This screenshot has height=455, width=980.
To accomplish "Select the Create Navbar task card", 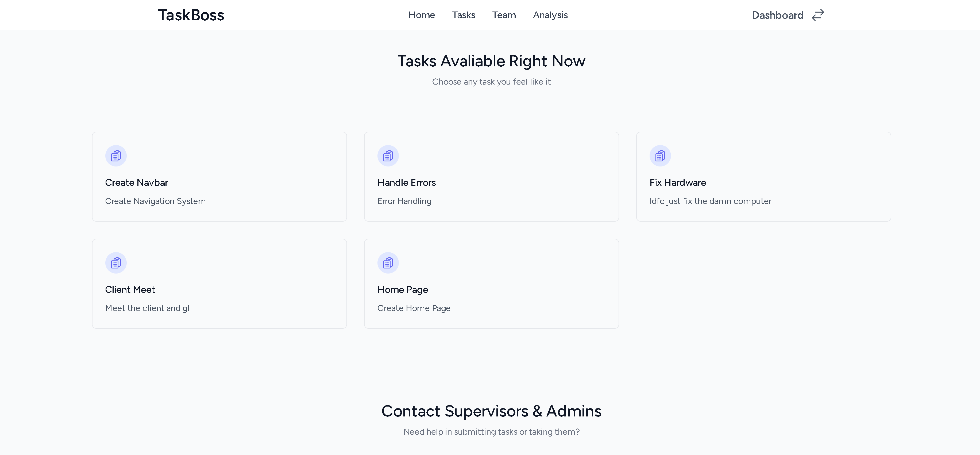I will 219,176.
